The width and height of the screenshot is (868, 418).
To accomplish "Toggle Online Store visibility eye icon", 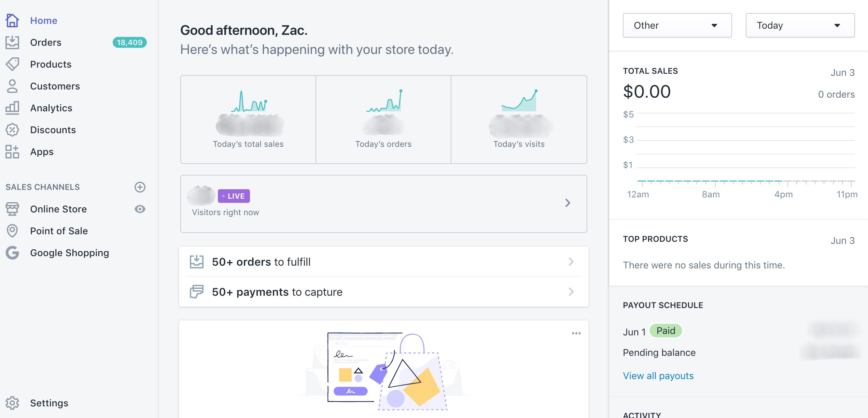I will [140, 209].
